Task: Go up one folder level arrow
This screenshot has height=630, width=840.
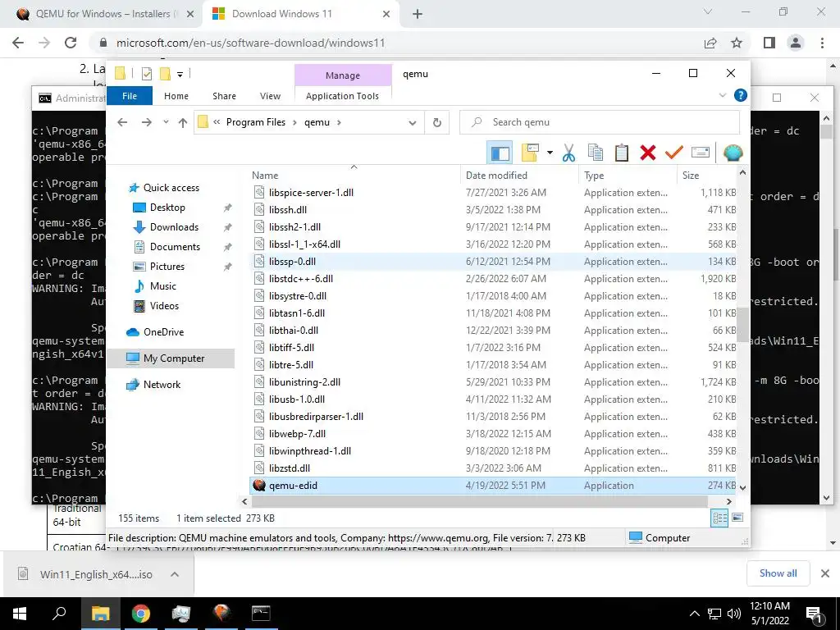Action: click(183, 122)
